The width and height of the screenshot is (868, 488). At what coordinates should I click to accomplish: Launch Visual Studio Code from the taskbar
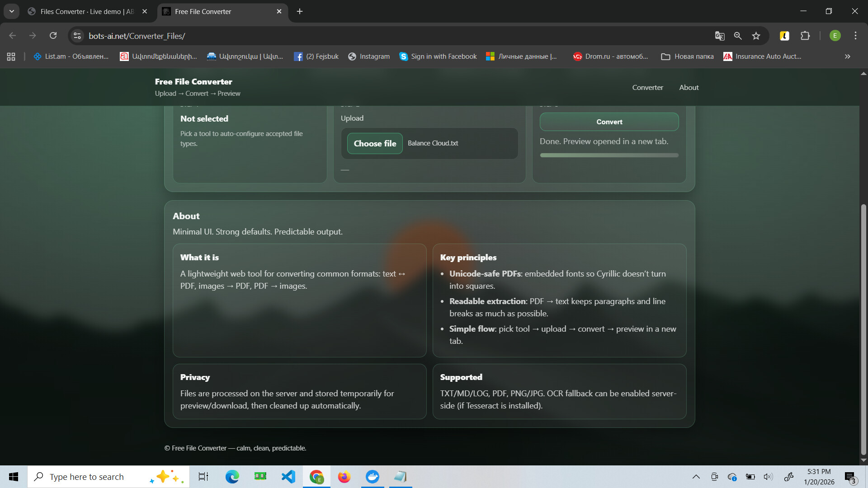[x=288, y=476]
